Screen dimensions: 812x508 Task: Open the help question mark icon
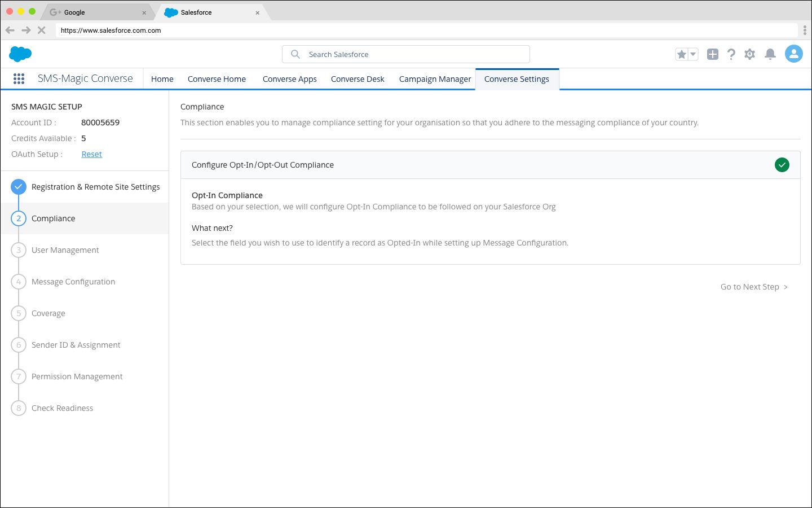(731, 54)
